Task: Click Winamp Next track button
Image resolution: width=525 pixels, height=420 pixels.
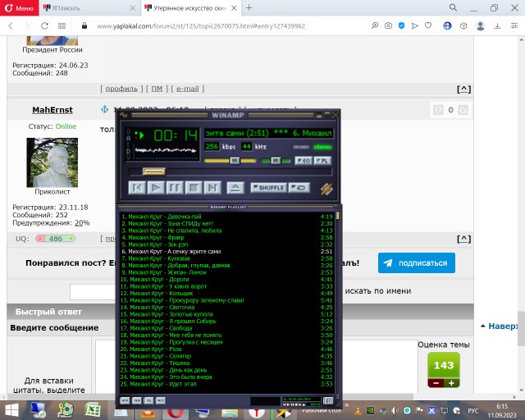Action: [x=212, y=188]
